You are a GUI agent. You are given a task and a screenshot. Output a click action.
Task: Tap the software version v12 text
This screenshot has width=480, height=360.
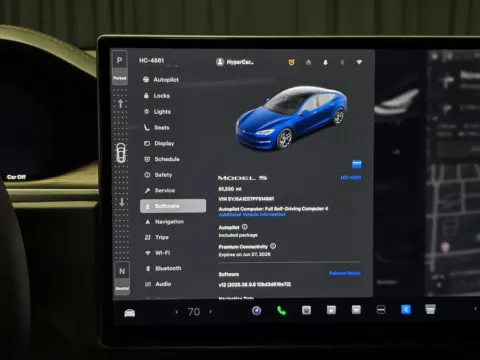255,284
